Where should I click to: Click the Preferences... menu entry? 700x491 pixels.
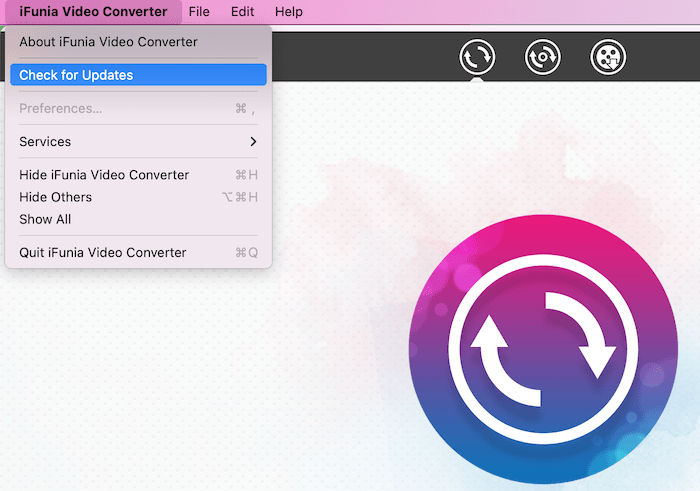(61, 108)
